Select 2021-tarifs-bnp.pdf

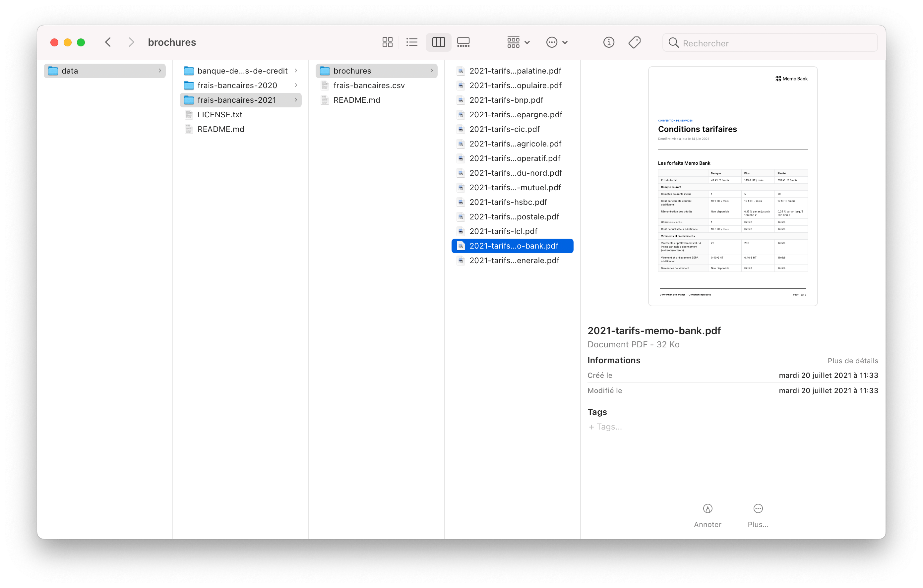[x=512, y=100]
